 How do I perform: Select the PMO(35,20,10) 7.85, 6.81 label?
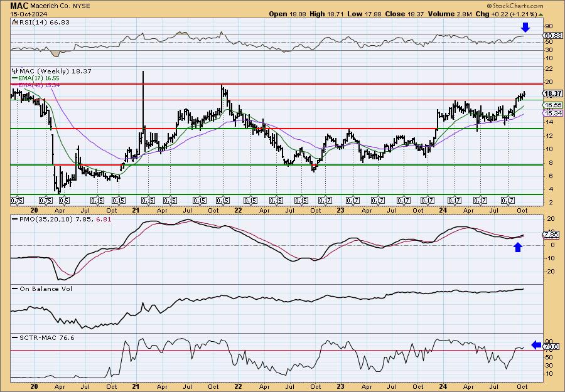[x=65, y=218]
